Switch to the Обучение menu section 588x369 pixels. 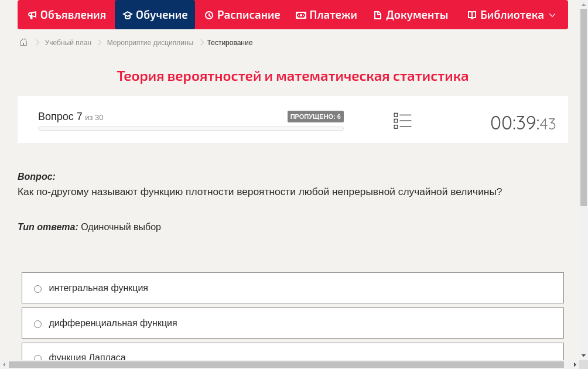click(x=155, y=15)
